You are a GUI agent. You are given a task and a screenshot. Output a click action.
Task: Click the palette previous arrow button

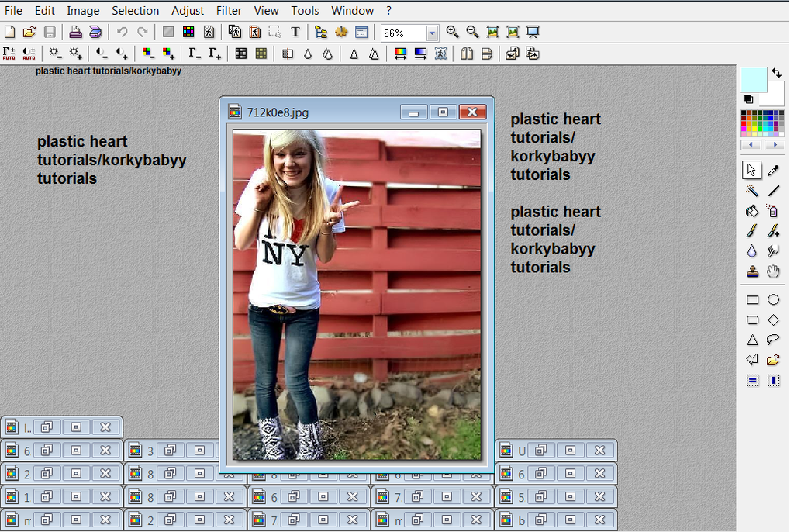(751, 145)
